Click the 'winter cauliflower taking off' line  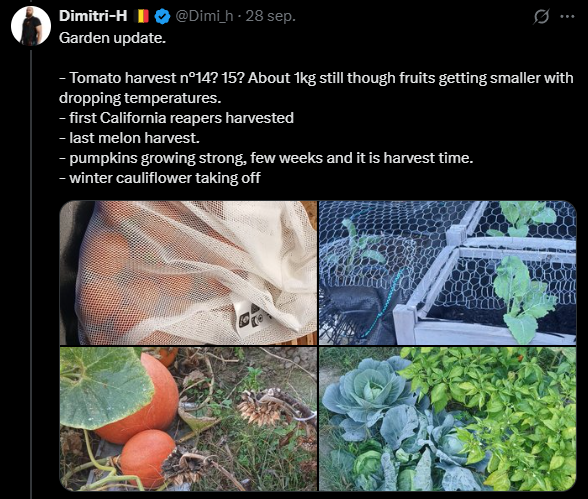160,178
